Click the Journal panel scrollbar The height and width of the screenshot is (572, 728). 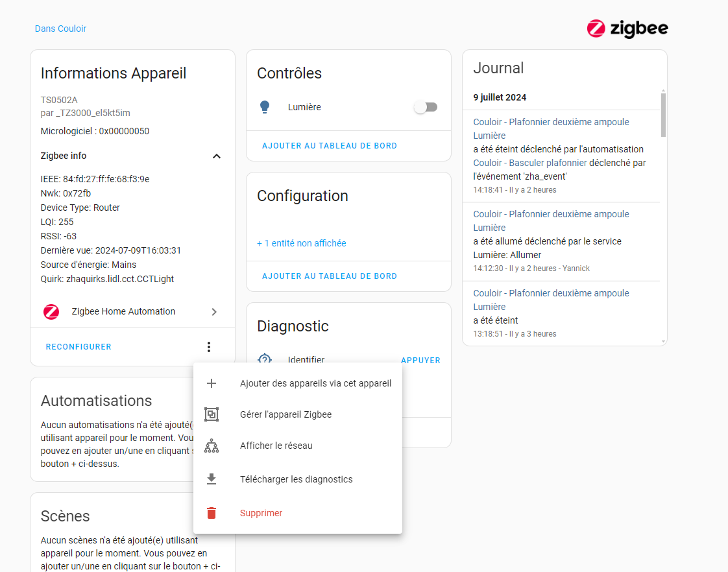click(663, 115)
